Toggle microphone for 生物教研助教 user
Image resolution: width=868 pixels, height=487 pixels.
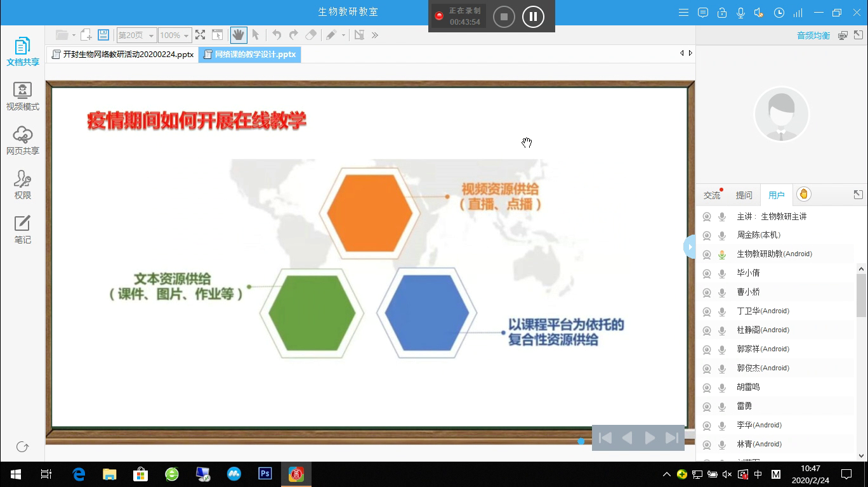(722, 254)
